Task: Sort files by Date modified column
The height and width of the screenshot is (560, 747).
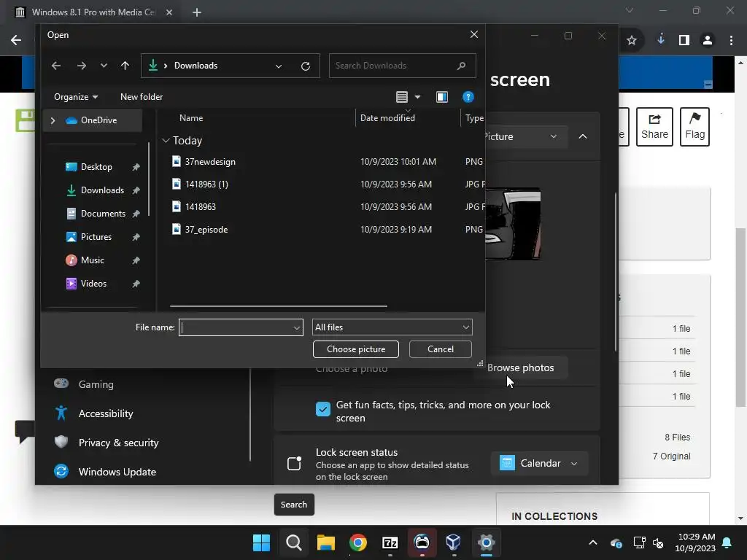Action: click(x=387, y=118)
